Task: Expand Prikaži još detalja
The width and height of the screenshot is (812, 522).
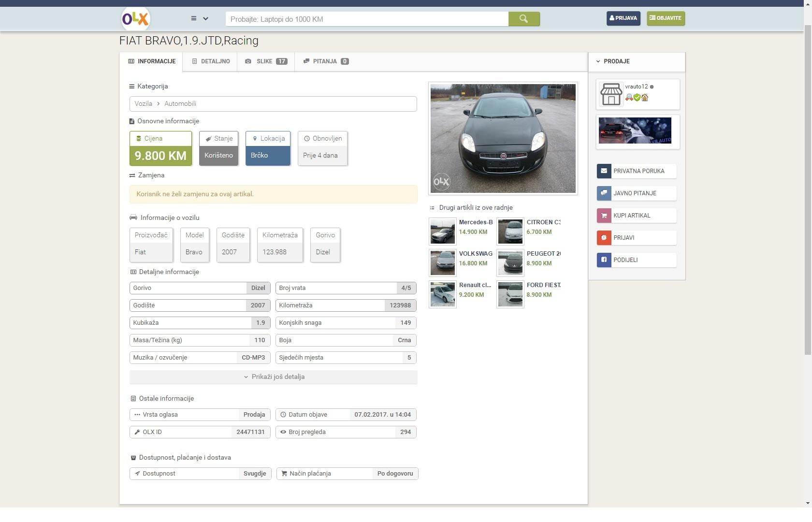Action: pyautogui.click(x=274, y=377)
